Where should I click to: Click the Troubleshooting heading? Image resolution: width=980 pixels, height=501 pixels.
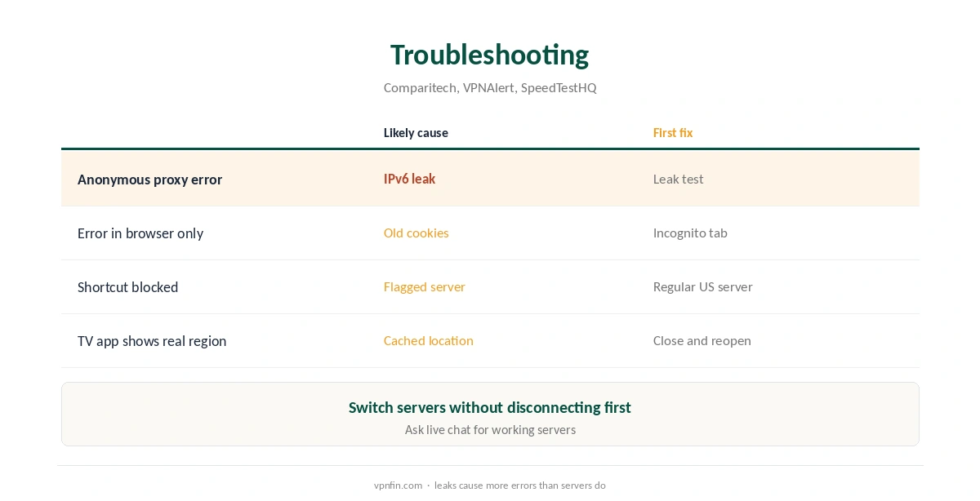pos(490,55)
